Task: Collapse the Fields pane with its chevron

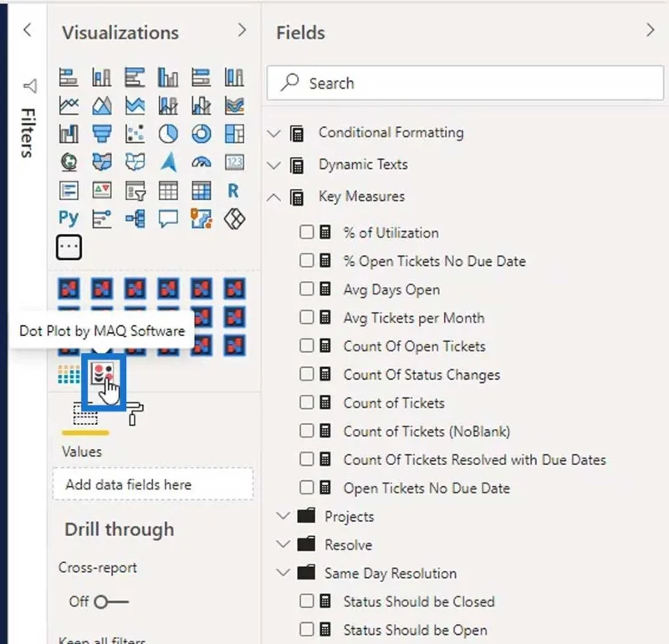Action: coord(651,30)
